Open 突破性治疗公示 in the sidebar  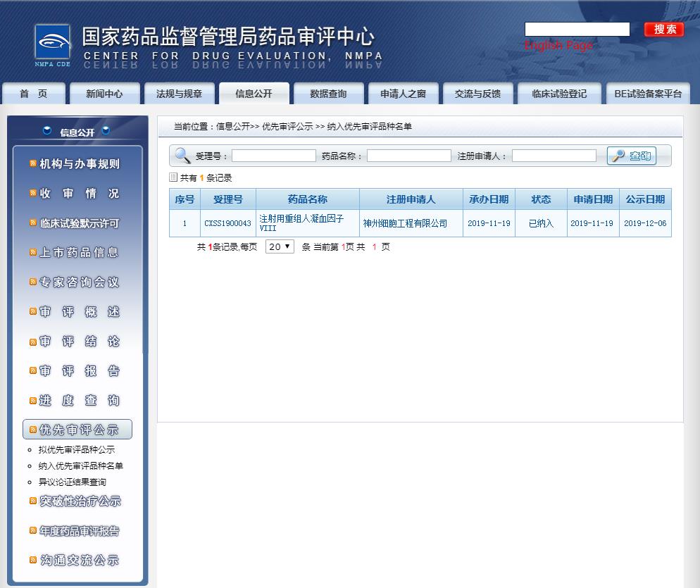[80, 501]
